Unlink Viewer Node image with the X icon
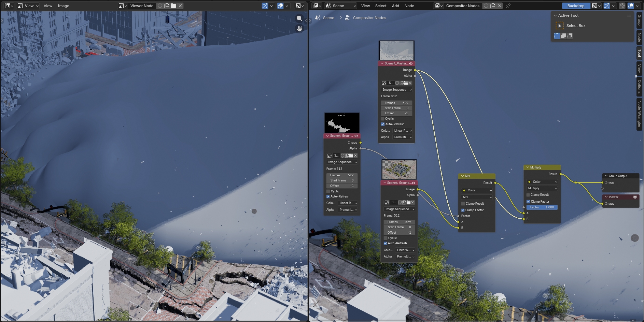This screenshot has height=322, width=644. click(180, 6)
